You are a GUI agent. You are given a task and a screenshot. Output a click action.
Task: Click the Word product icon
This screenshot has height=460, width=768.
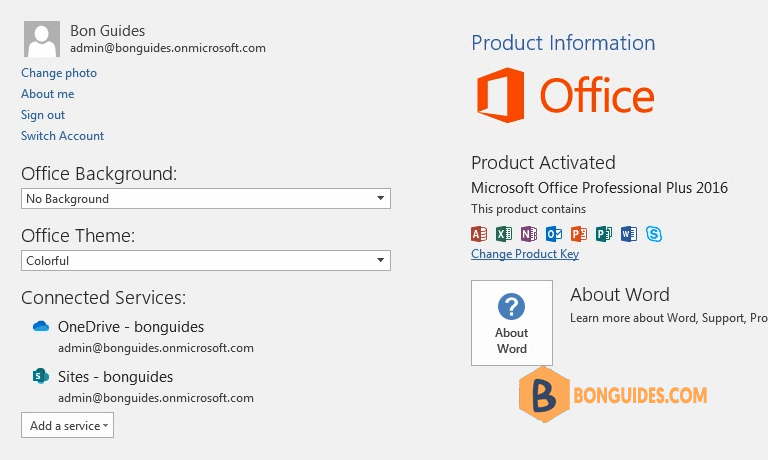click(629, 234)
